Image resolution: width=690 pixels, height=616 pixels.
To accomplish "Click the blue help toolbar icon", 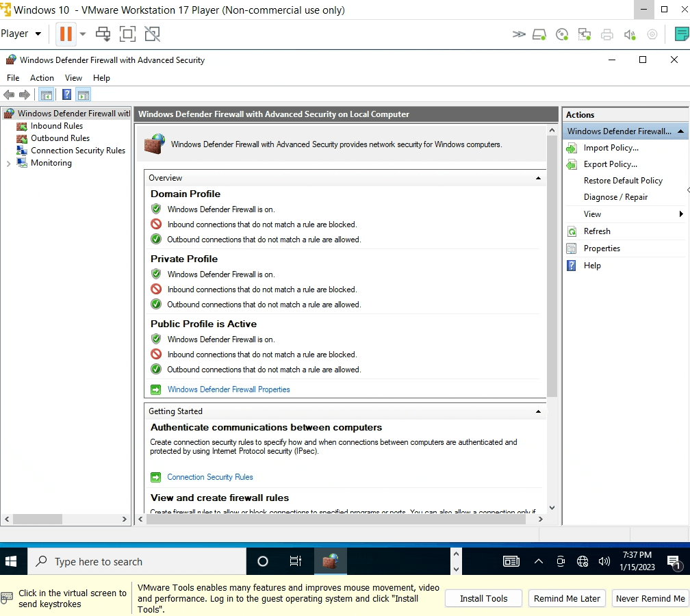I will (x=66, y=94).
